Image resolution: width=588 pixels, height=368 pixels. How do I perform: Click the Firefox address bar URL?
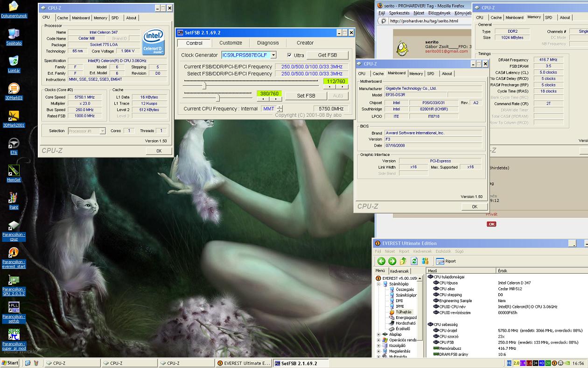click(424, 21)
